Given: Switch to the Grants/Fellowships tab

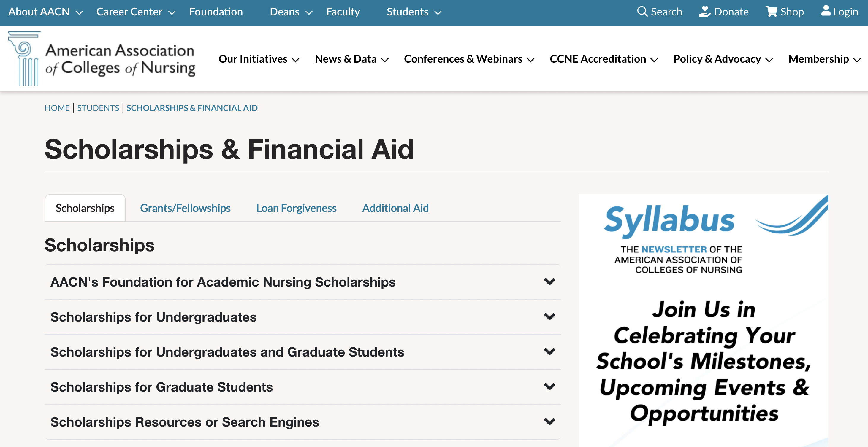Looking at the screenshot, I should (x=185, y=208).
